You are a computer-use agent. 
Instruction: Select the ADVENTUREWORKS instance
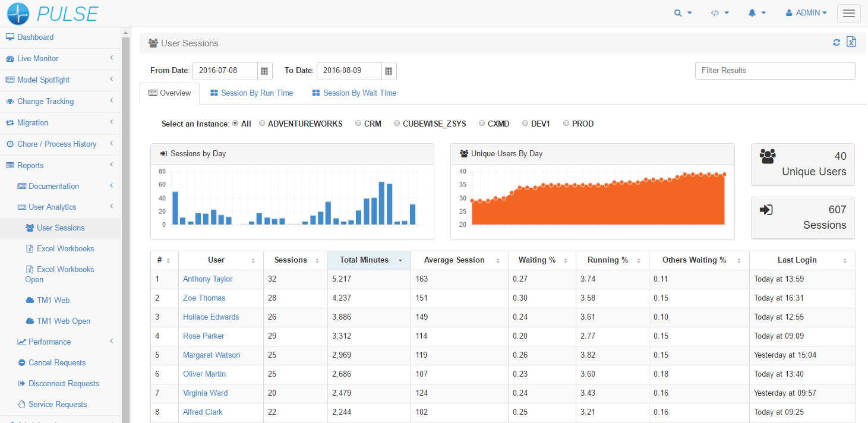[x=262, y=123]
